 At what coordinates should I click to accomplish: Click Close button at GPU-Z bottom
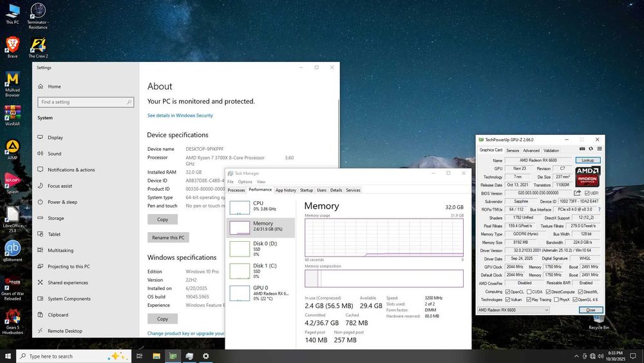591,310
